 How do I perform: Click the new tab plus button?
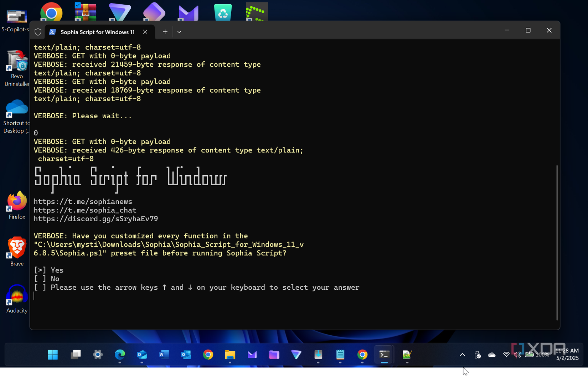(x=165, y=32)
